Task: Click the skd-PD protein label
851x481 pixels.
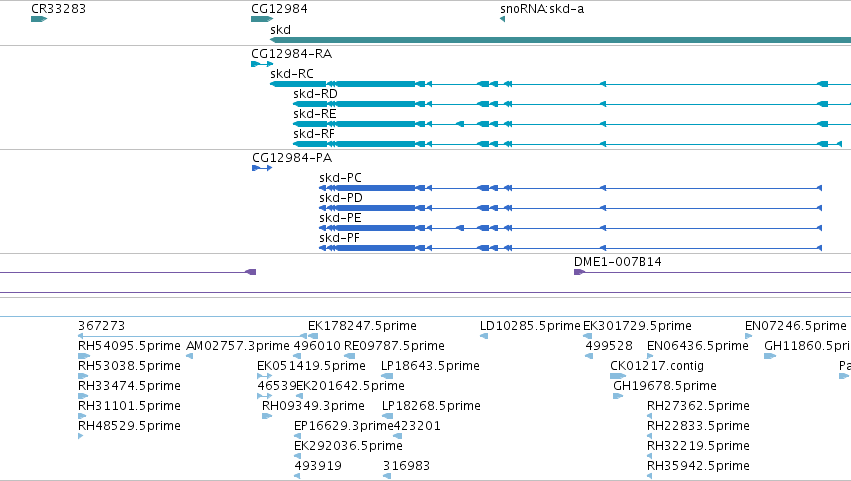Action: click(x=341, y=198)
